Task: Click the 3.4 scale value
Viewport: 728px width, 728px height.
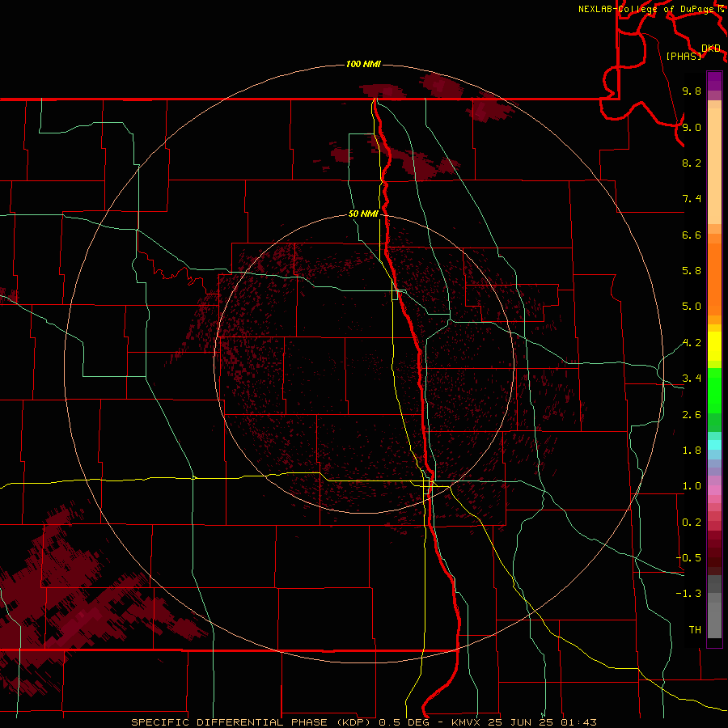Action: coord(692,379)
